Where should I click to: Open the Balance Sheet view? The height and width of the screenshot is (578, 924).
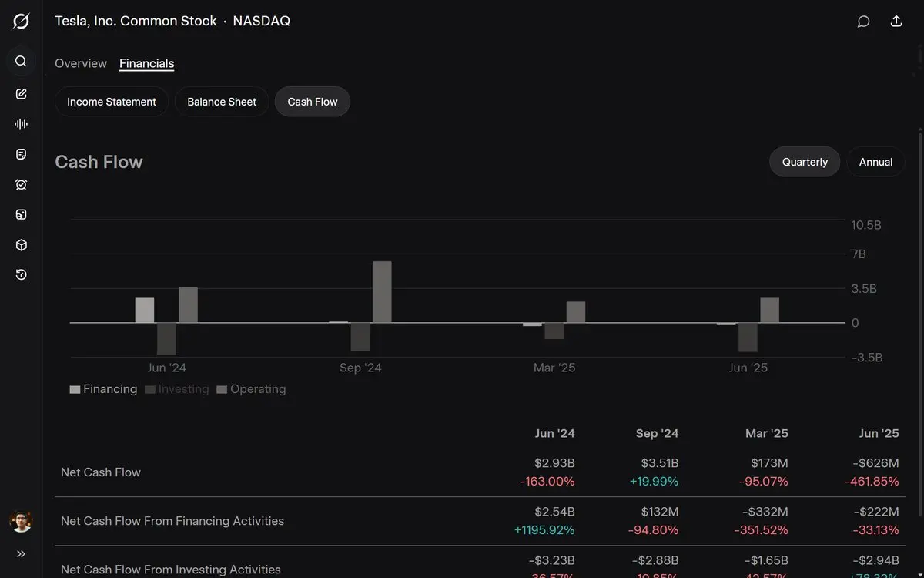coord(222,102)
